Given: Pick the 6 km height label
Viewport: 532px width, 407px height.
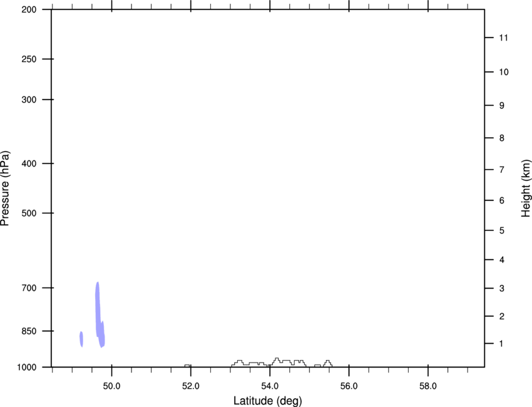Looking at the screenshot, I should click(501, 200).
